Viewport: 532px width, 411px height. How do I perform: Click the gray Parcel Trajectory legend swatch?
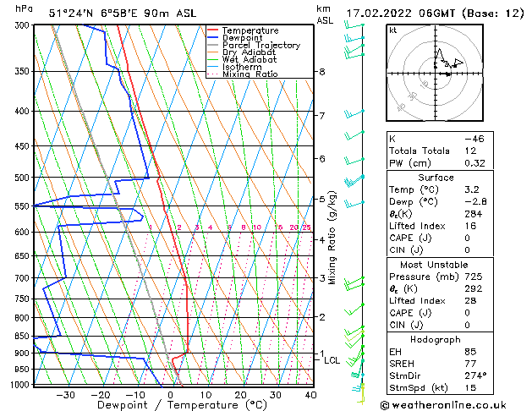tap(213, 45)
